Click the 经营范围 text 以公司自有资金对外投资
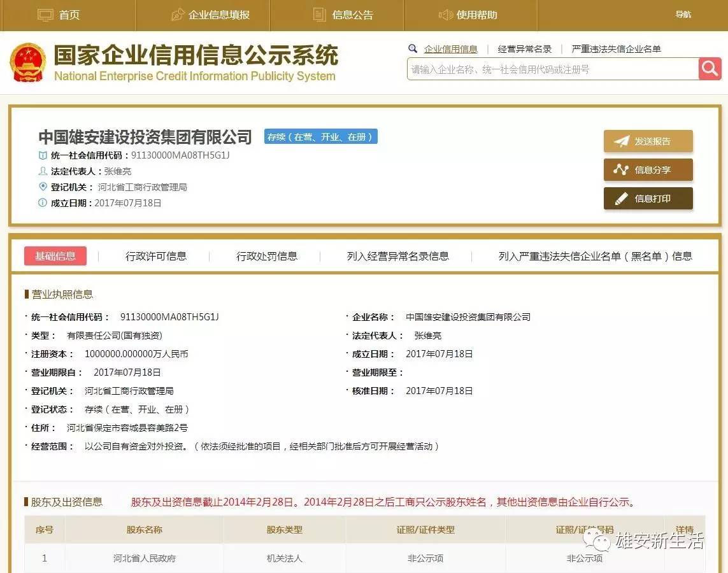The image size is (728, 573). tap(136, 446)
